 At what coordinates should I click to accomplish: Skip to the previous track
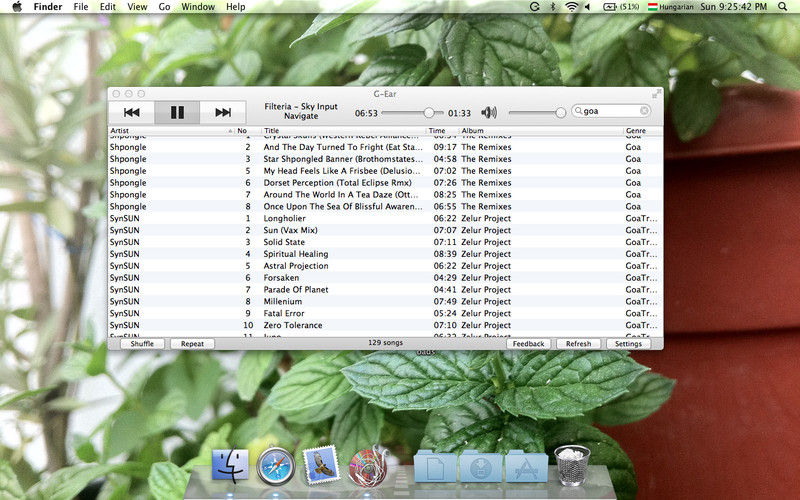tap(132, 112)
